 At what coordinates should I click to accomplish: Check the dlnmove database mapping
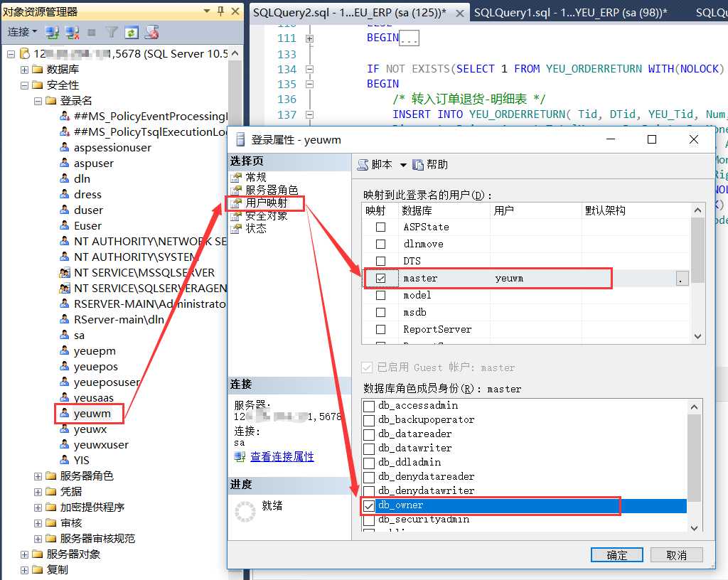click(x=381, y=244)
